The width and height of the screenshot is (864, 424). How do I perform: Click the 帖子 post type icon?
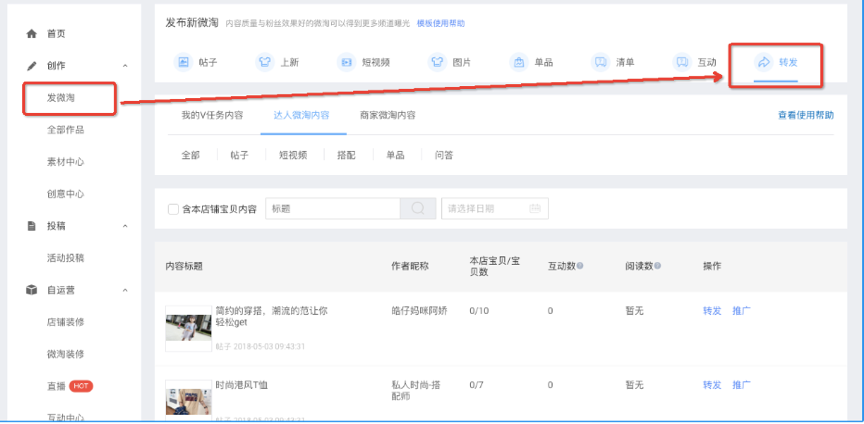pyautogui.click(x=183, y=62)
